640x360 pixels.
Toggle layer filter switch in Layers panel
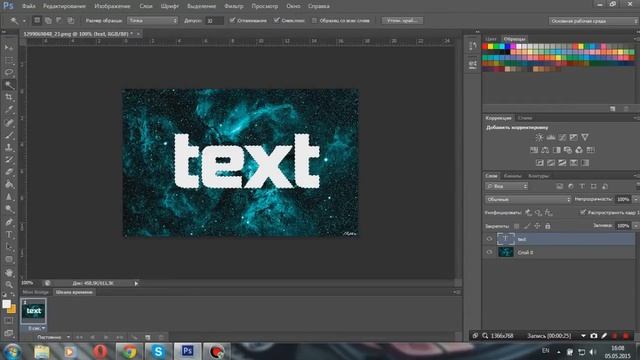coord(638,186)
